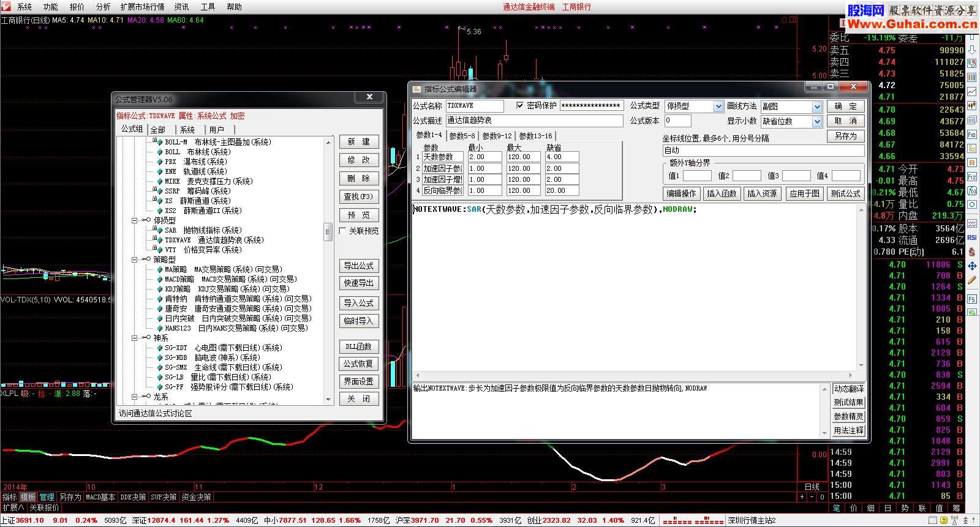The height and width of the screenshot is (527, 980).
Task: Click the 公式恢复 button
Action: pos(359,364)
